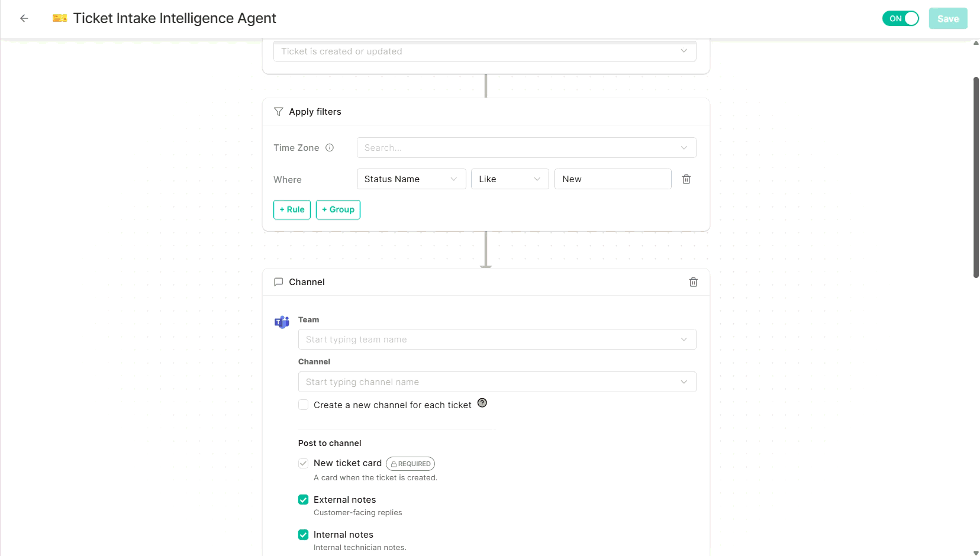The image size is (980, 556).
Task: Open the Like operator dropdown
Action: (510, 179)
